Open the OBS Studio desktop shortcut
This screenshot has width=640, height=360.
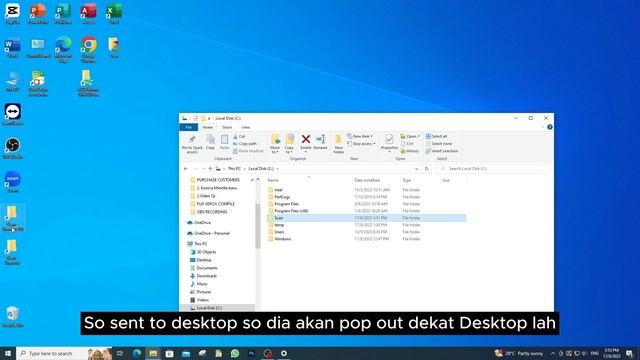[x=13, y=148]
